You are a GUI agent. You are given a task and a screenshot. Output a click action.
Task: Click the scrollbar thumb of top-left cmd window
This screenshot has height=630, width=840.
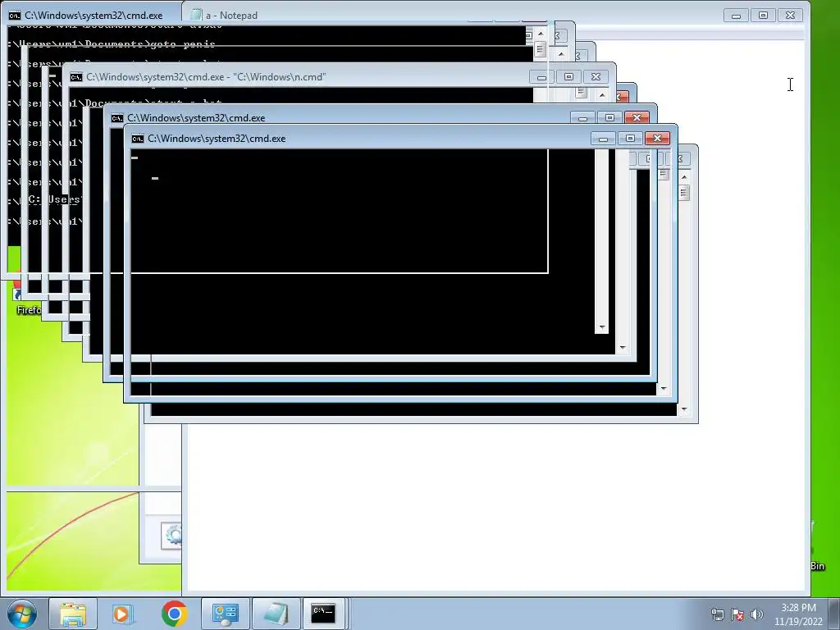click(x=540, y=49)
